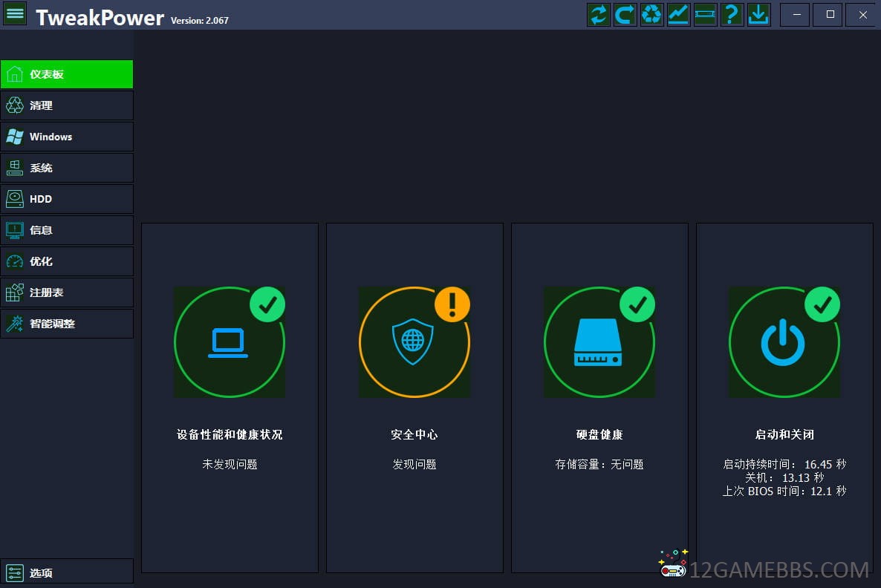
Task: Click the 设备性能和健康状况 title
Action: point(230,434)
